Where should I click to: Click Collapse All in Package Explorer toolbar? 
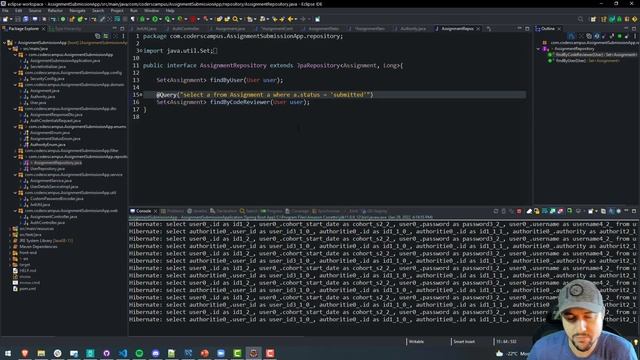click(97, 36)
